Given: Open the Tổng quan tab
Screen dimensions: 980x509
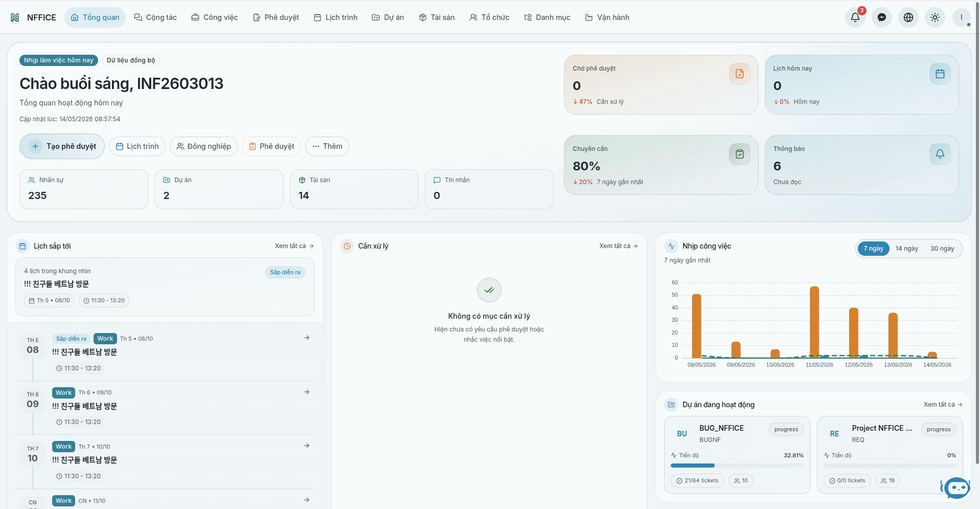Looking at the screenshot, I should [x=95, y=17].
